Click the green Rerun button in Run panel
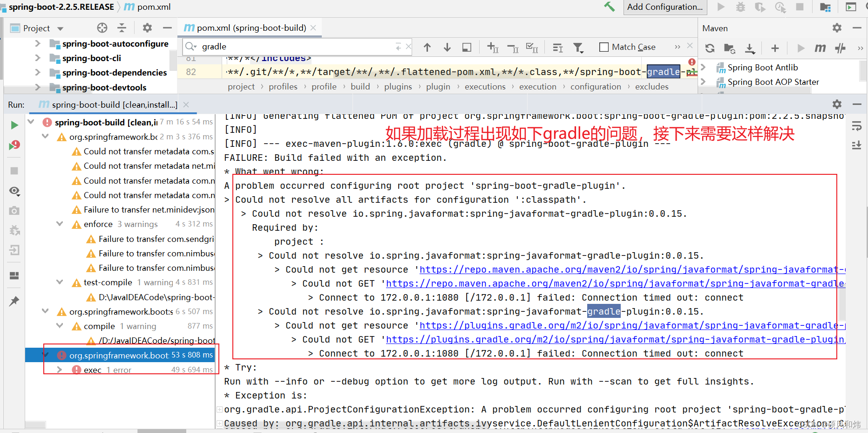The width and height of the screenshot is (868, 433). click(x=14, y=125)
